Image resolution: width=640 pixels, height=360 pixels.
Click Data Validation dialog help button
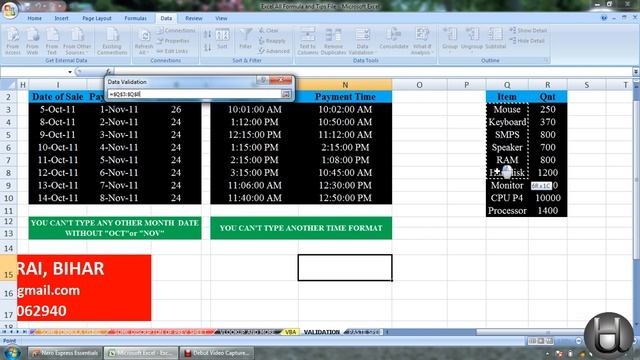[263, 80]
